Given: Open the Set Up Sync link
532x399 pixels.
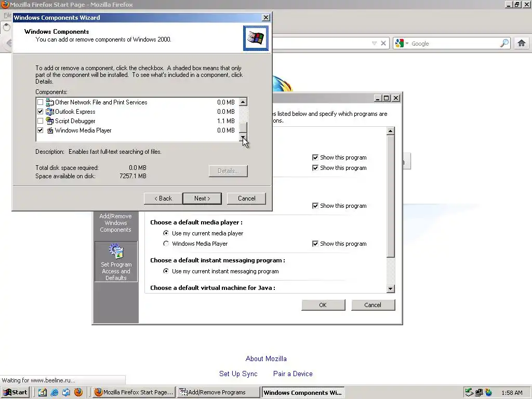Looking at the screenshot, I should [x=238, y=374].
